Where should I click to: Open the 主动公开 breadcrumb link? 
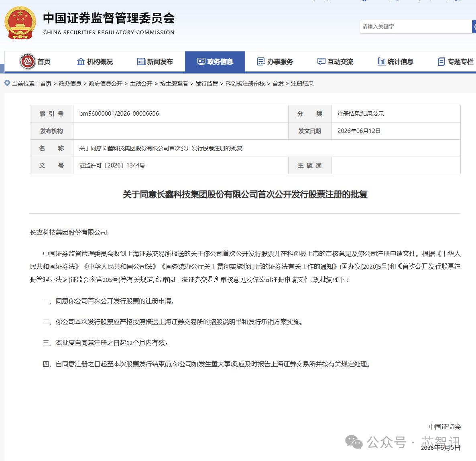click(141, 84)
